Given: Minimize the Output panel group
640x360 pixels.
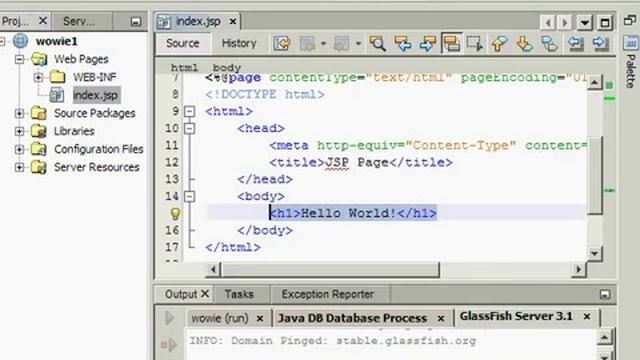Looking at the screenshot, I should [605, 294].
